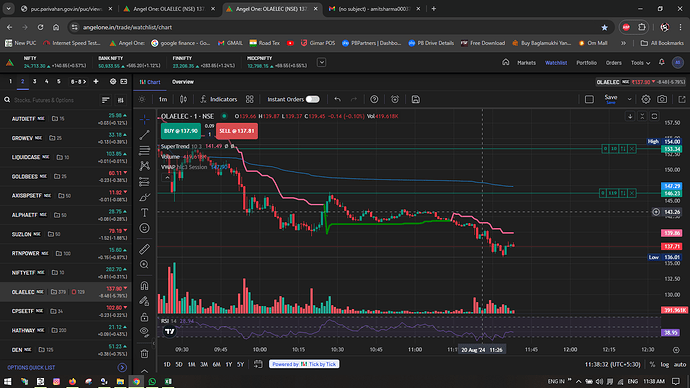690x388 pixels.
Task: Click the SELL @ 137.81 button
Action: 237,131
